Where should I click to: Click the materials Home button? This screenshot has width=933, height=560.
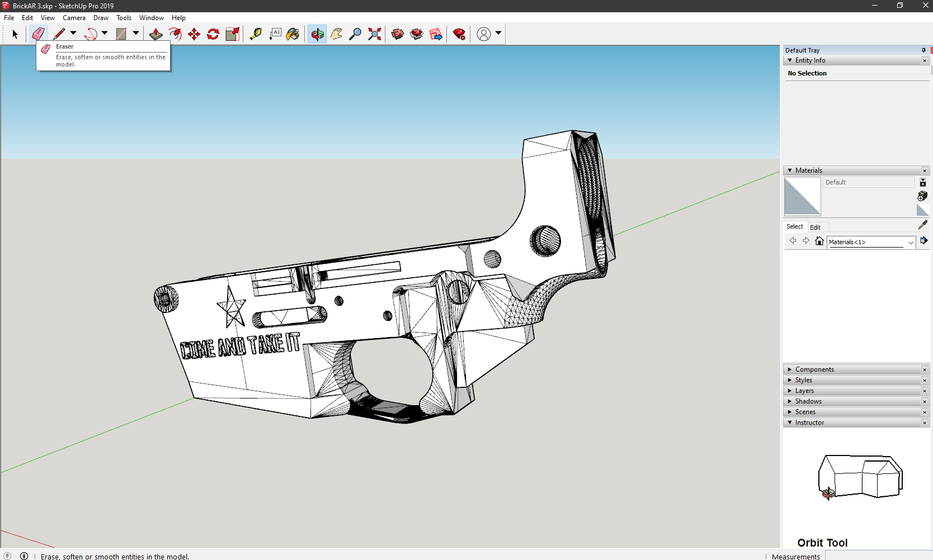tap(819, 241)
